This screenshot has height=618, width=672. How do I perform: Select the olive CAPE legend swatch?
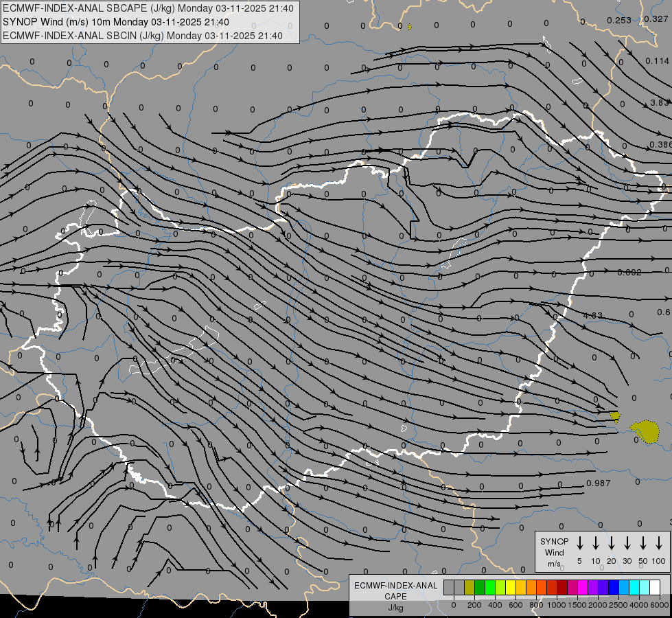coord(470,587)
